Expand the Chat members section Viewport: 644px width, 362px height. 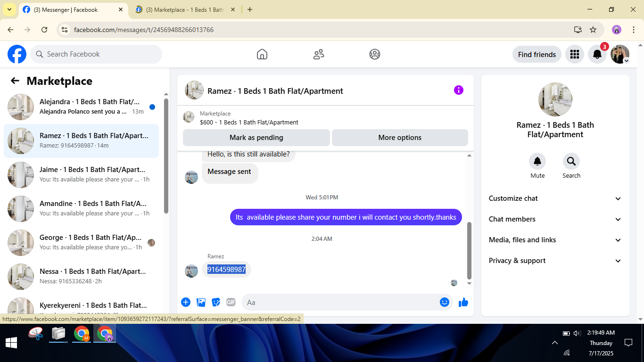tap(555, 219)
